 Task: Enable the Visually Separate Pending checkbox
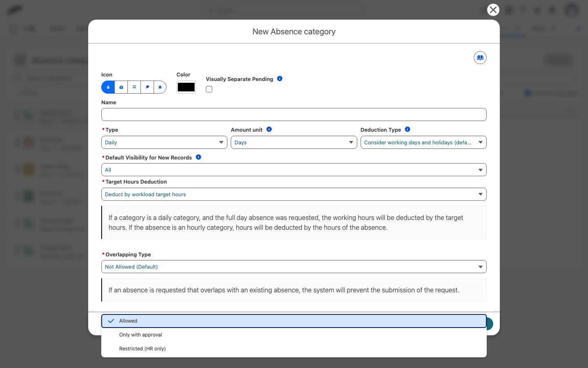tap(209, 89)
